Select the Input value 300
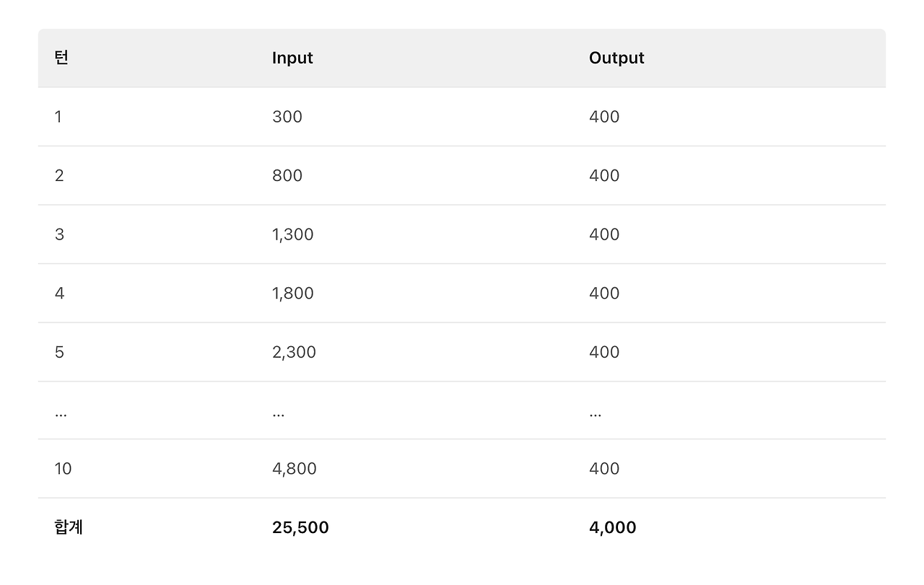This screenshot has height=585, width=924. pos(287,117)
